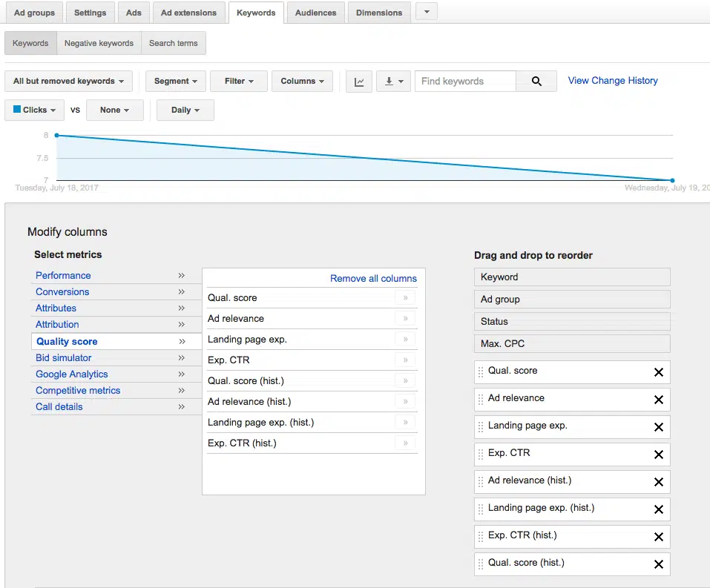Click the blue Clicks metric selector
This screenshot has height=588, width=710.
[x=35, y=110]
